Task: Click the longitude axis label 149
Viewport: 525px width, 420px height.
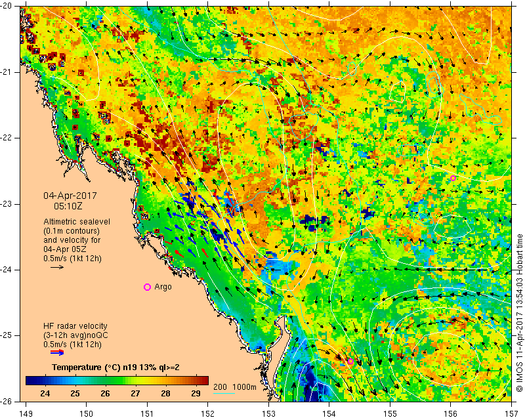Action: click(26, 413)
